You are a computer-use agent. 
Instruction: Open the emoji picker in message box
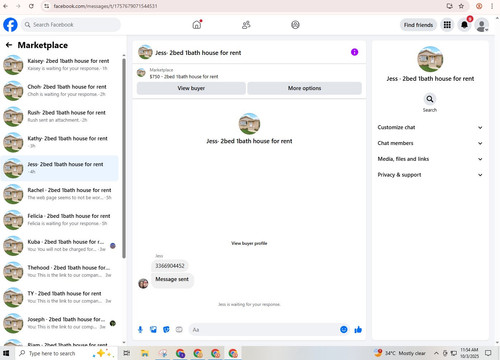344,330
